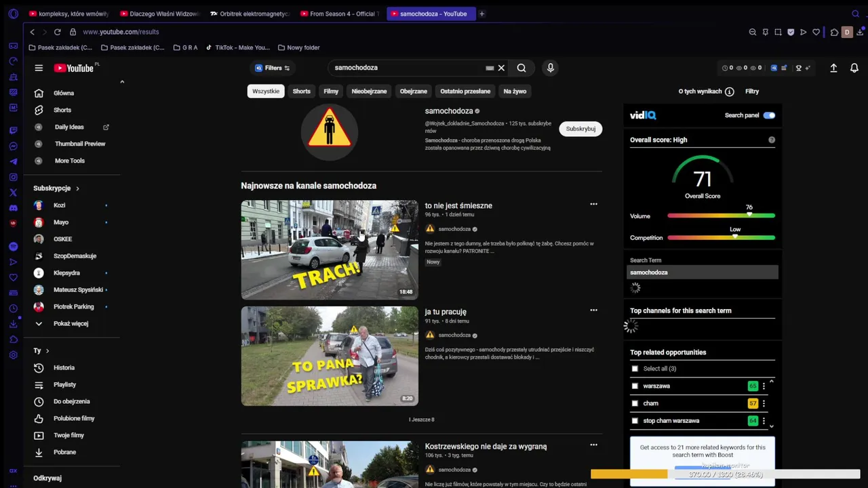Clear the search box with X
The image size is (868, 488).
[501, 68]
